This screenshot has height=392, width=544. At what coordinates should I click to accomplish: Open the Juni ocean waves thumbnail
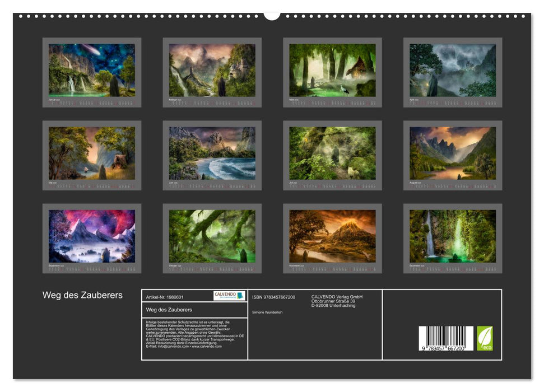[x=212, y=153]
